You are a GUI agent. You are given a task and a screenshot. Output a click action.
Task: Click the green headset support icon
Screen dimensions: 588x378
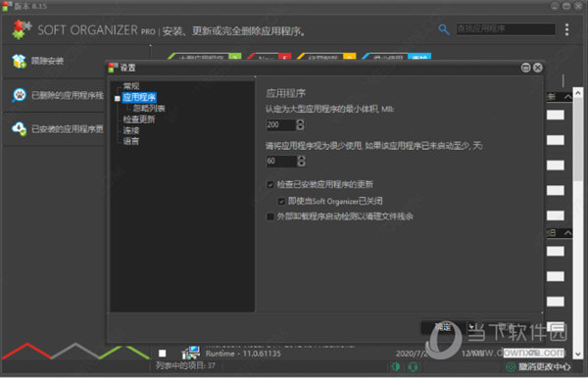point(413,367)
